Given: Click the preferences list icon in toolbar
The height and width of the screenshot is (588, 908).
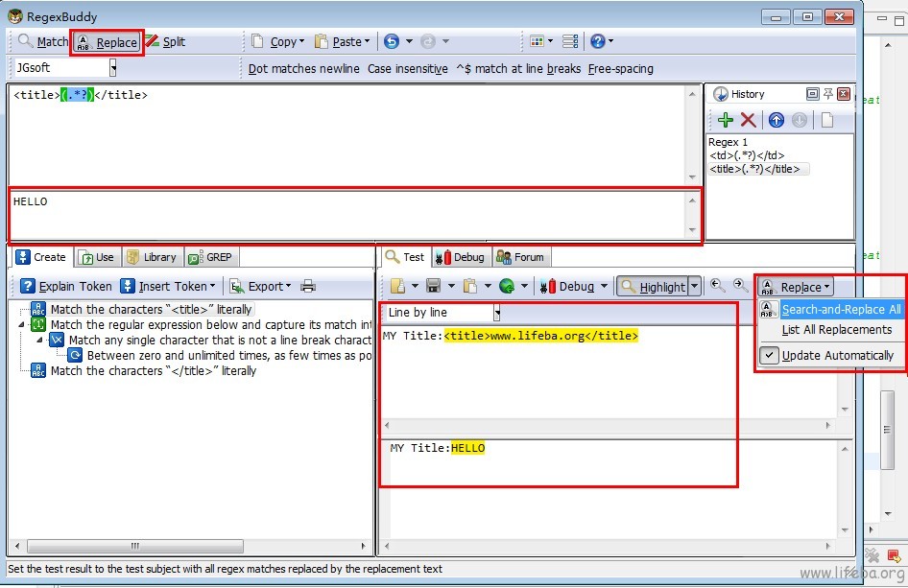Looking at the screenshot, I should (x=570, y=41).
